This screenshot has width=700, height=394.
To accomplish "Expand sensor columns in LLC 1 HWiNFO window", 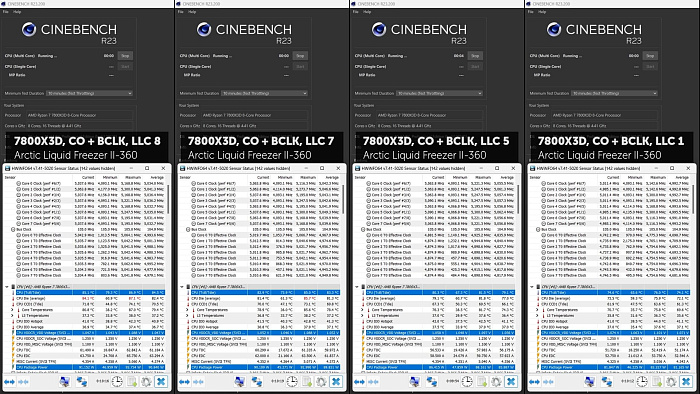I will (534, 382).
